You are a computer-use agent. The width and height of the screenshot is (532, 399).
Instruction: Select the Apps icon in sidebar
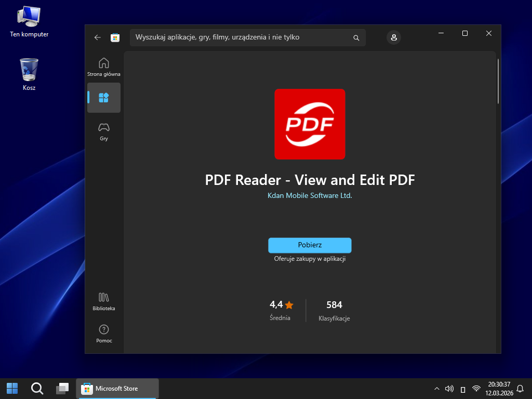(104, 98)
